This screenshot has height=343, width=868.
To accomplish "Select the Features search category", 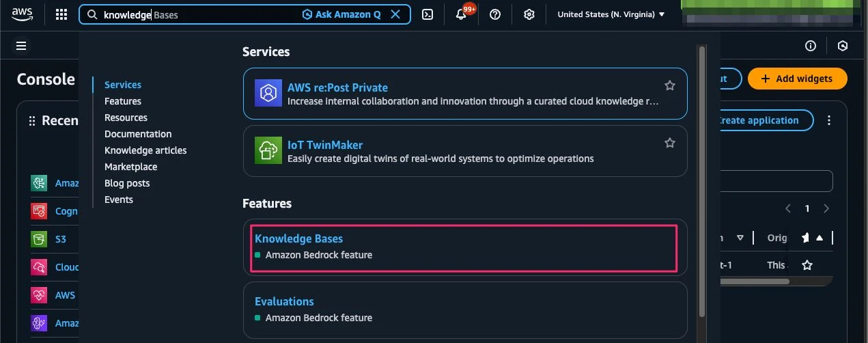I will (x=123, y=101).
